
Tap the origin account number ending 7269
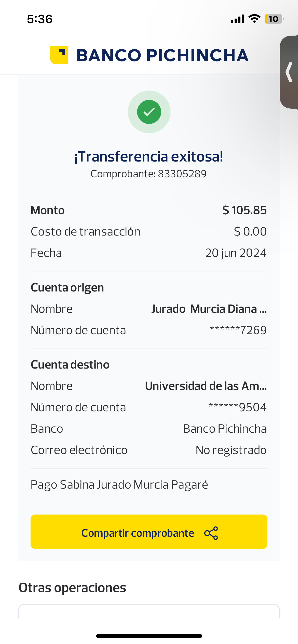point(238,330)
